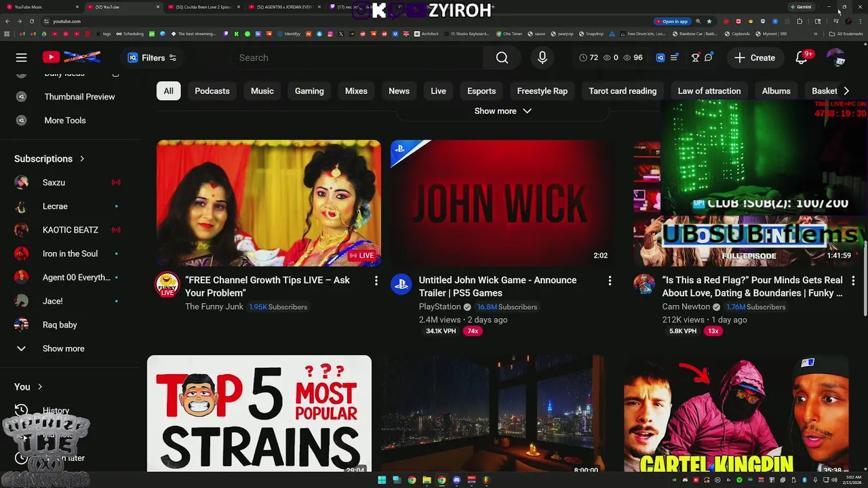This screenshot has width=868, height=488.
Task: Select the Live filter chip
Action: pyautogui.click(x=438, y=91)
